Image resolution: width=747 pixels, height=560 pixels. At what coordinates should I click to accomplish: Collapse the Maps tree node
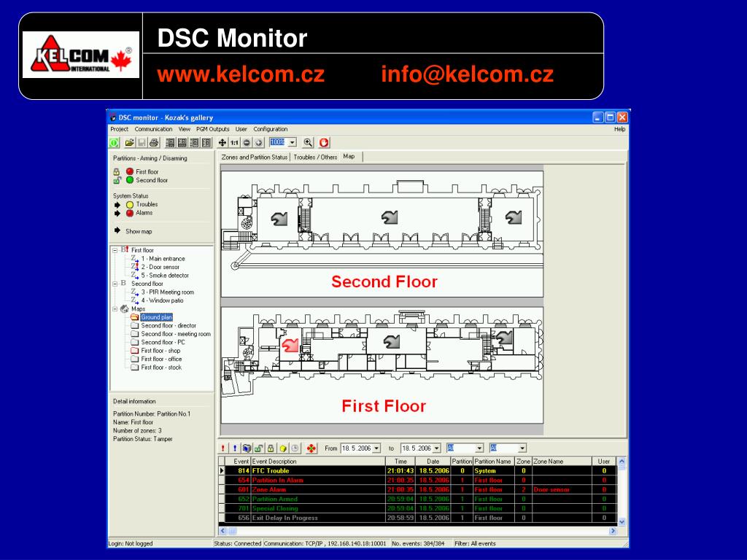pos(115,309)
